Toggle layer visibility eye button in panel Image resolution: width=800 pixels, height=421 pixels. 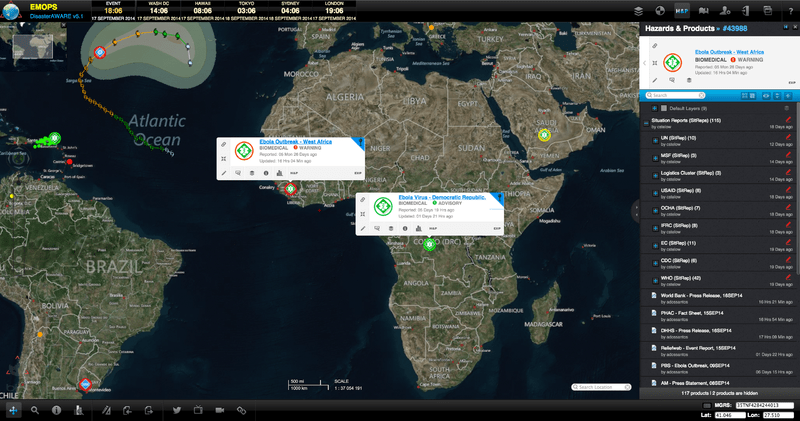click(766, 95)
